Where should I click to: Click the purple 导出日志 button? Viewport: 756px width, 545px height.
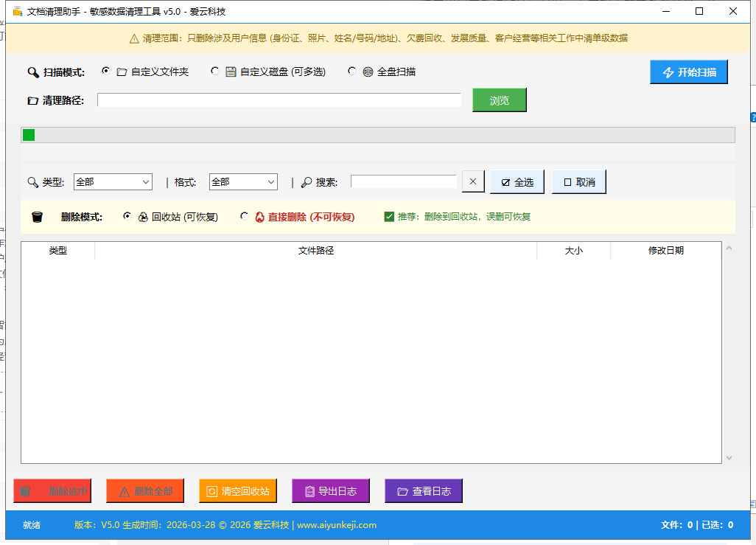pos(331,491)
